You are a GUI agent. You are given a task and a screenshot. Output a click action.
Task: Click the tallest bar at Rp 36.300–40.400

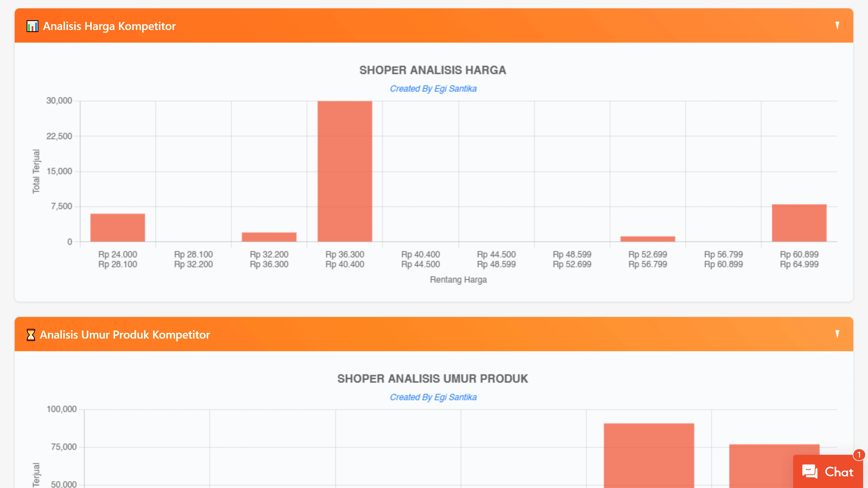click(345, 171)
